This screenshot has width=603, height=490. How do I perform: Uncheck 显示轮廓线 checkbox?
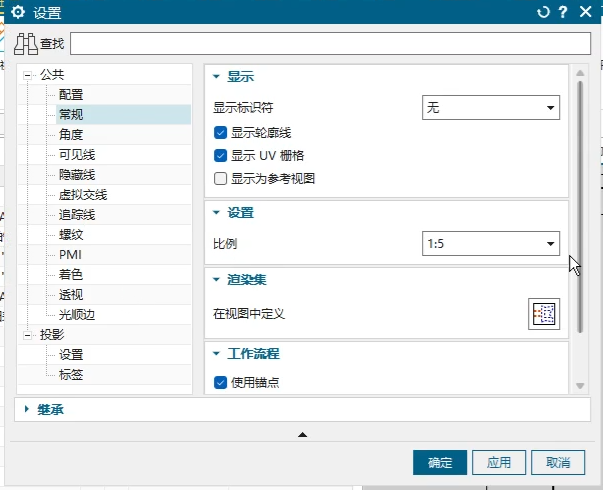click(x=220, y=133)
